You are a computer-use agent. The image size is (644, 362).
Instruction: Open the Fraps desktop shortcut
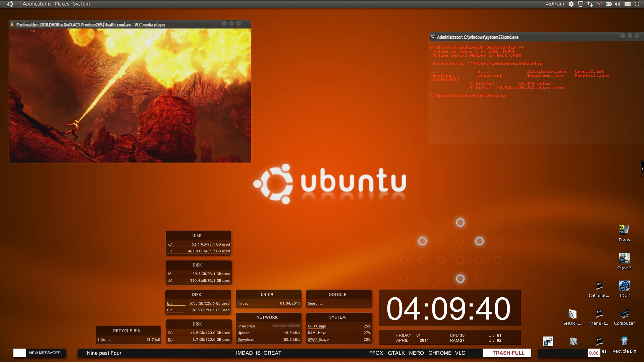[624, 230]
